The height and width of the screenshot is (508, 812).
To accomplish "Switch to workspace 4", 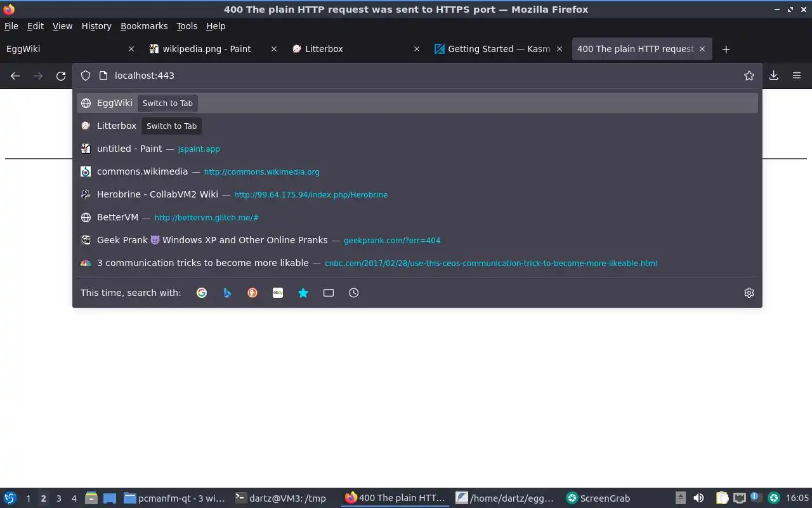I will [x=74, y=498].
